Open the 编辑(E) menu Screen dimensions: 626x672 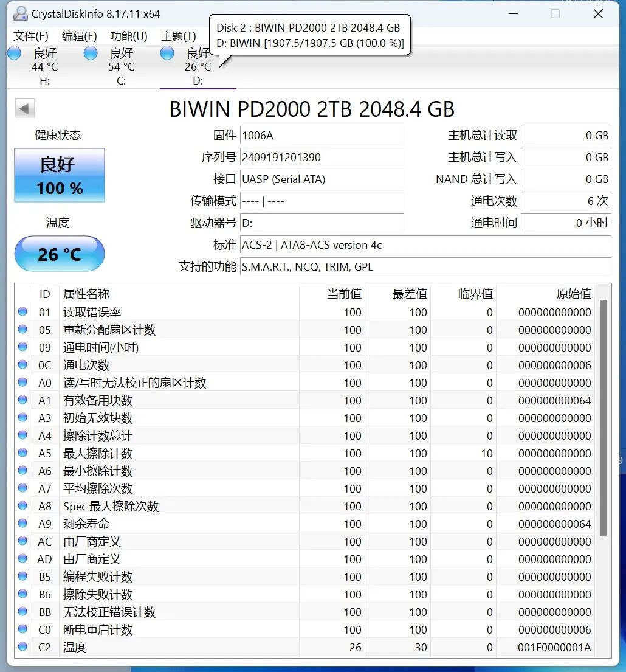78,36
